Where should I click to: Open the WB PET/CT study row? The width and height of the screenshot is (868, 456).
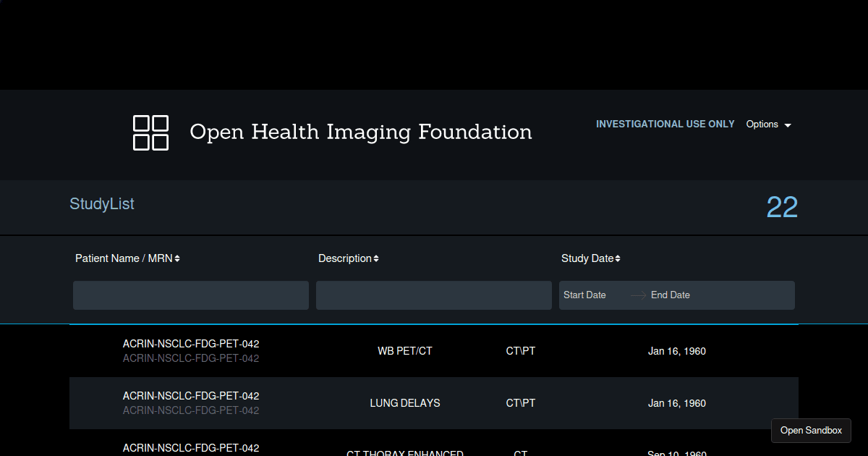click(404, 351)
